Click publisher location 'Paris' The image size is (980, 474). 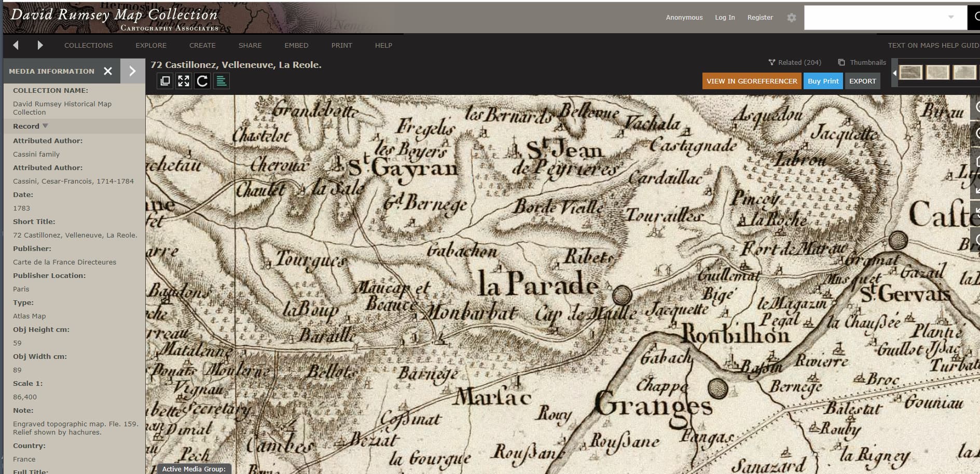(21, 289)
